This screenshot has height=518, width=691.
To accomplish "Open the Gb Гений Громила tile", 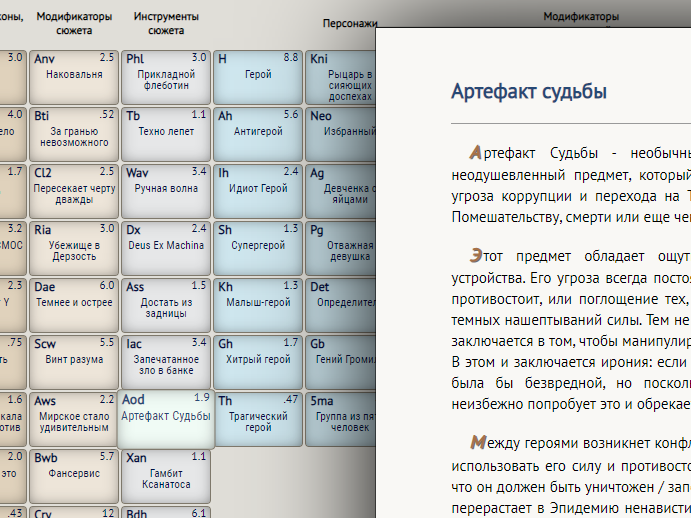I will pos(341,362).
